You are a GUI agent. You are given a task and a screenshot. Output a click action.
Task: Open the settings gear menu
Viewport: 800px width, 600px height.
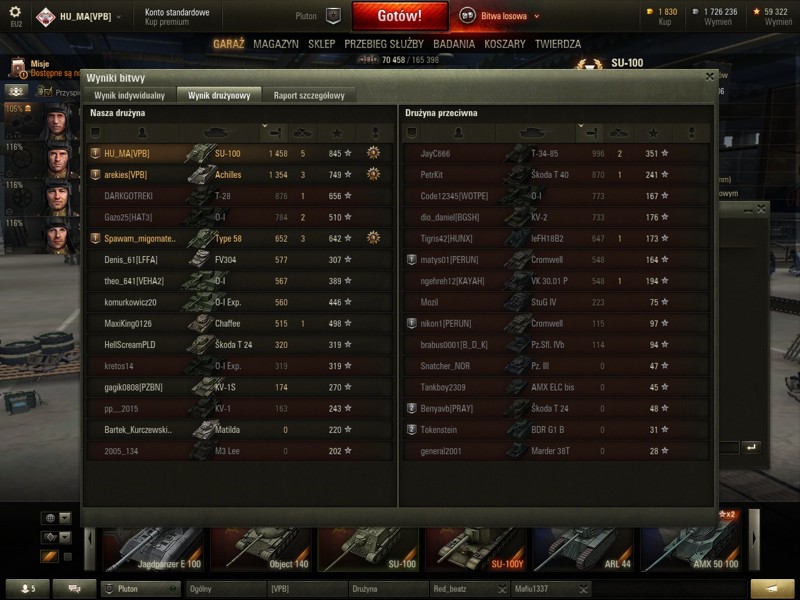click(15, 12)
